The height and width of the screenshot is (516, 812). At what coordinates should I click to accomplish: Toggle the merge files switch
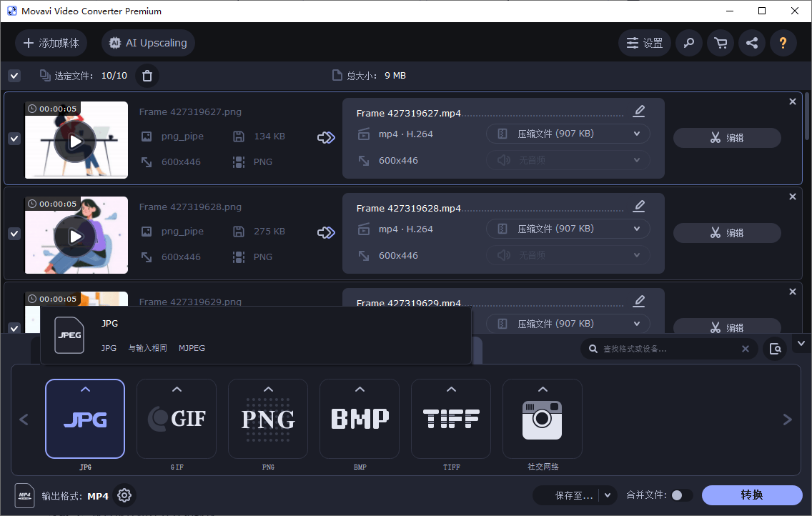click(681, 495)
